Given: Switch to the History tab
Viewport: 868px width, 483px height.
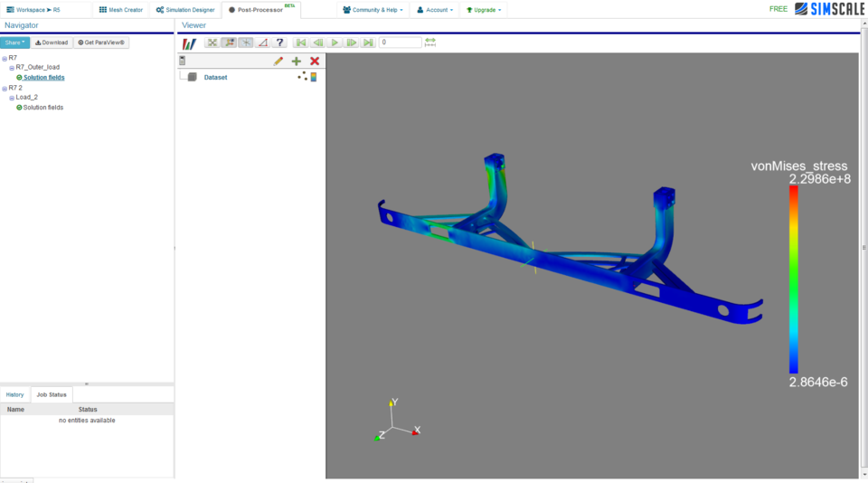Looking at the screenshot, I should pos(15,395).
